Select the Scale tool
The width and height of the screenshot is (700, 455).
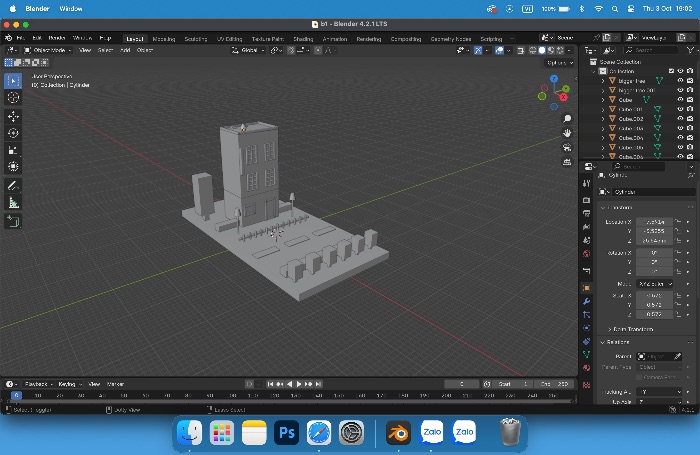tap(13, 150)
